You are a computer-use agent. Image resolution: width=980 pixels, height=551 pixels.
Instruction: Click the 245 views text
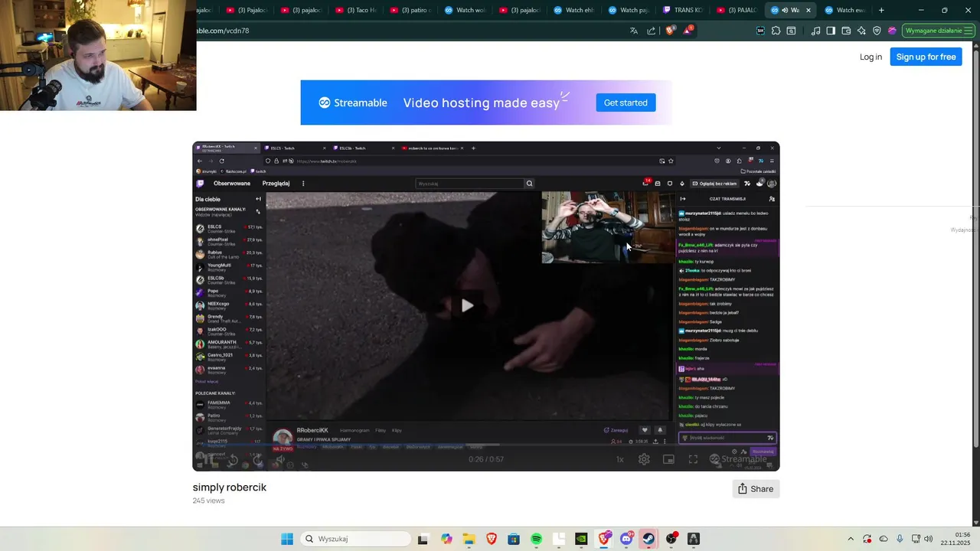208,500
